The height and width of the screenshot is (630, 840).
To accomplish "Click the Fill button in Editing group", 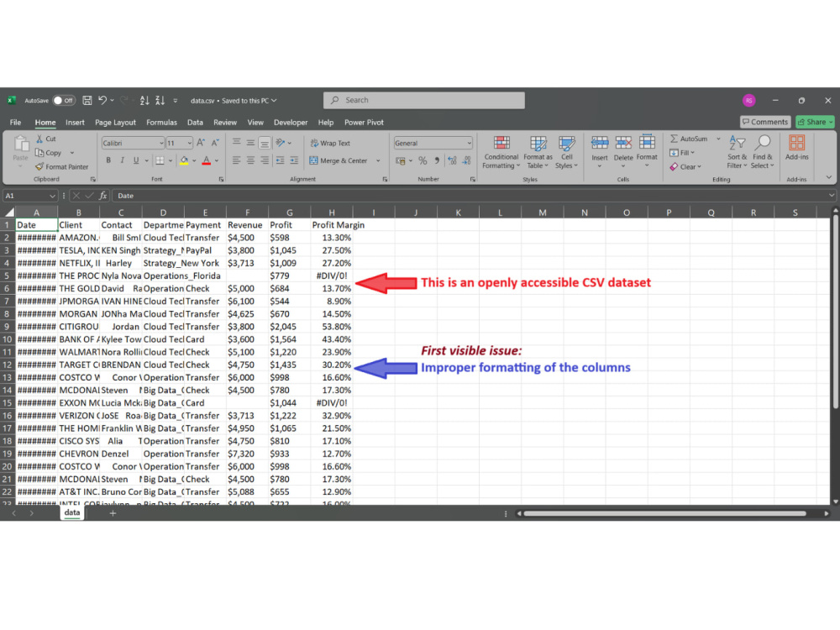I will coord(681,153).
